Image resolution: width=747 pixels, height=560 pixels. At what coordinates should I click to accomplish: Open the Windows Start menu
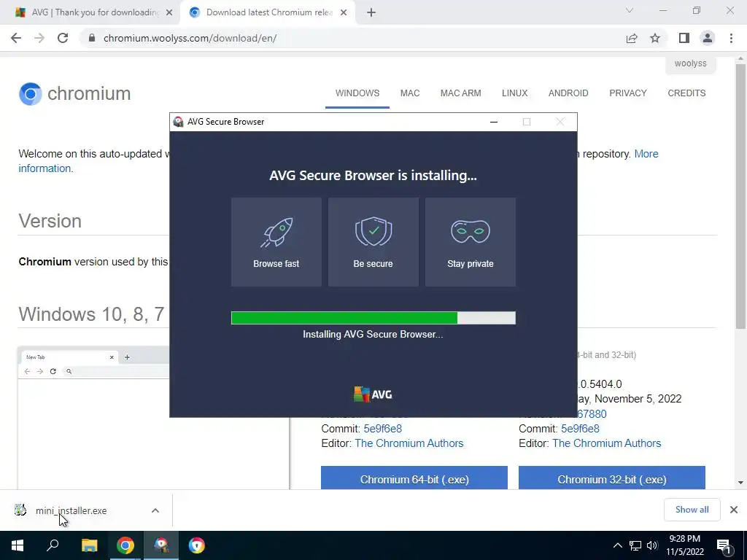pyautogui.click(x=18, y=545)
